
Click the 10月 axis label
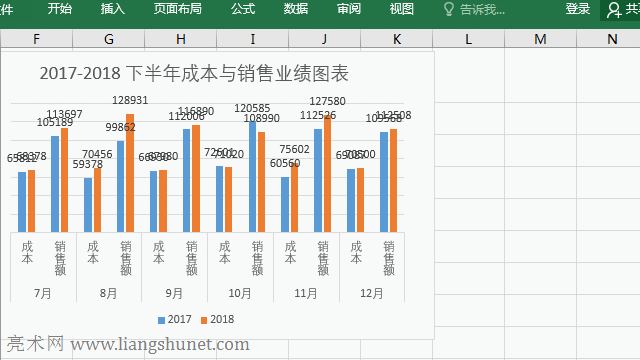pos(240,293)
